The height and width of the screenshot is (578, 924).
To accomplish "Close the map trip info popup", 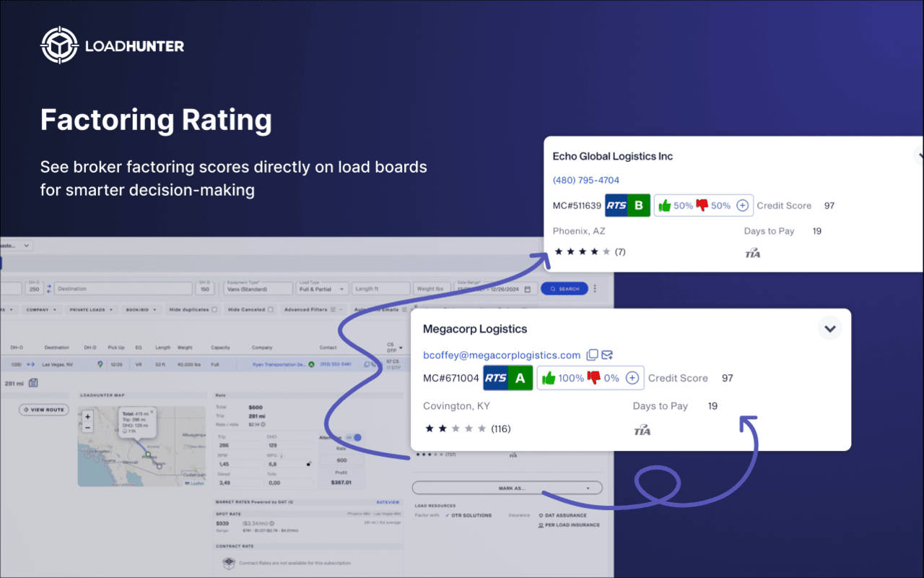I will pos(152,411).
